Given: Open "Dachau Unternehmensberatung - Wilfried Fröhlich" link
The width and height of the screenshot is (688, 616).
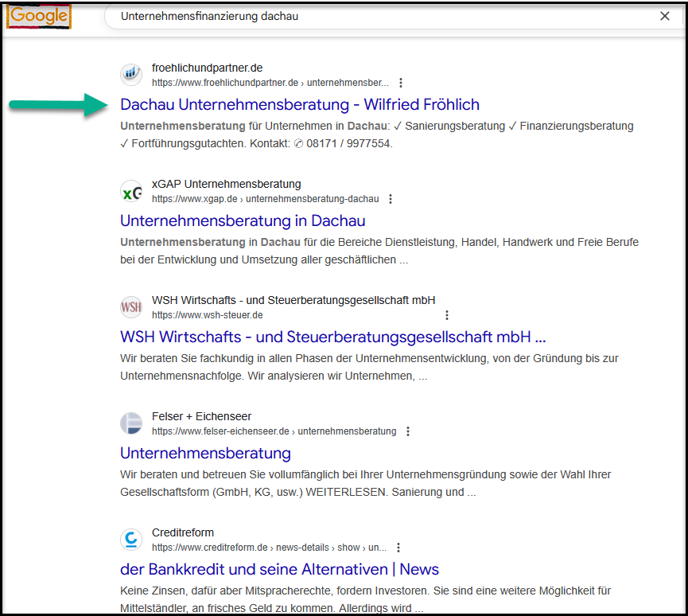Looking at the screenshot, I should pos(300,104).
